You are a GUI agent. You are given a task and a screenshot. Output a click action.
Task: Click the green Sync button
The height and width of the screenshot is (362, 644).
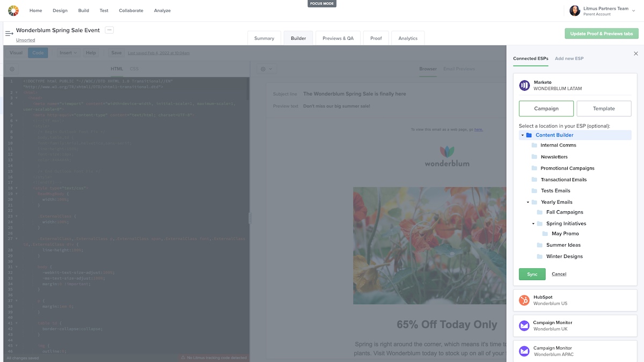coord(532,274)
